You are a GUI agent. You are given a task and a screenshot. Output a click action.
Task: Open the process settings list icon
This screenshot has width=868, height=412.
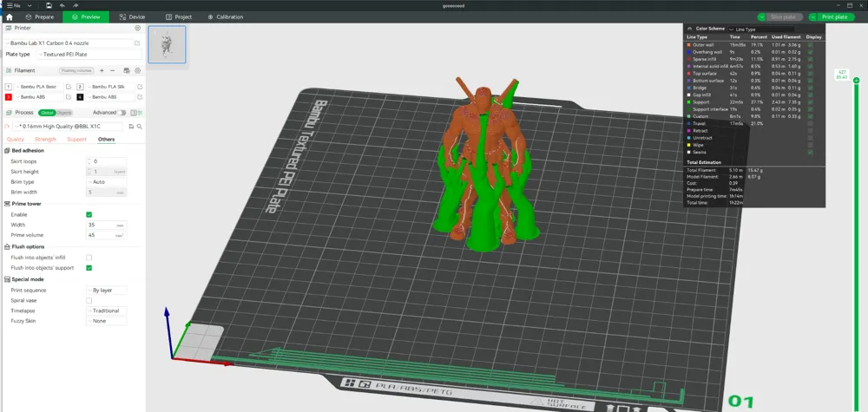(140, 113)
